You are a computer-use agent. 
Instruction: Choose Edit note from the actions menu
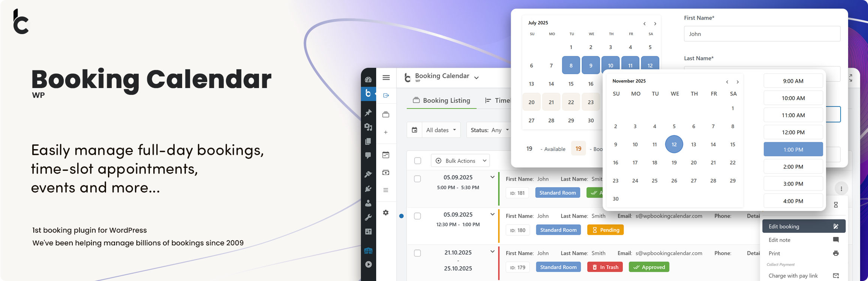[x=804, y=240]
